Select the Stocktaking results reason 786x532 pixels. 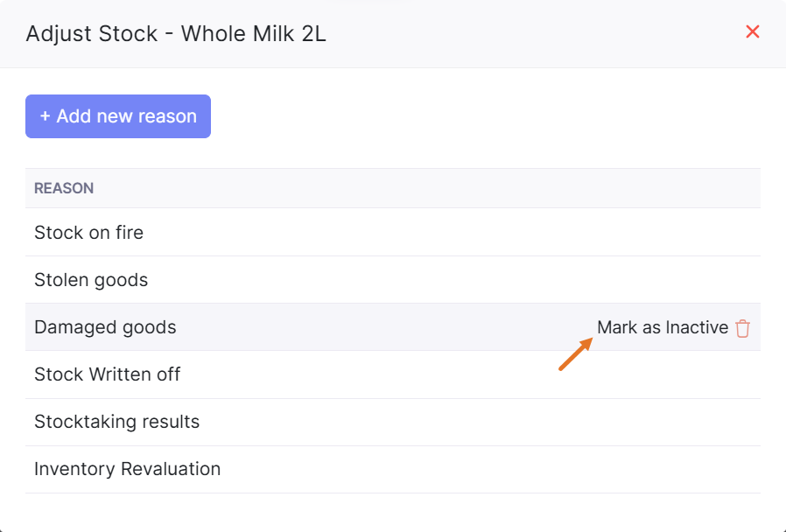tap(116, 422)
